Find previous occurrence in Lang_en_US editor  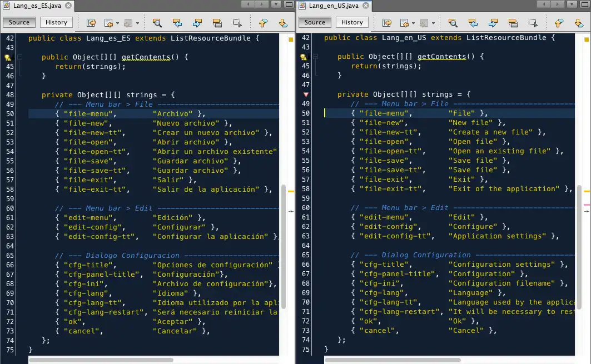[473, 23]
